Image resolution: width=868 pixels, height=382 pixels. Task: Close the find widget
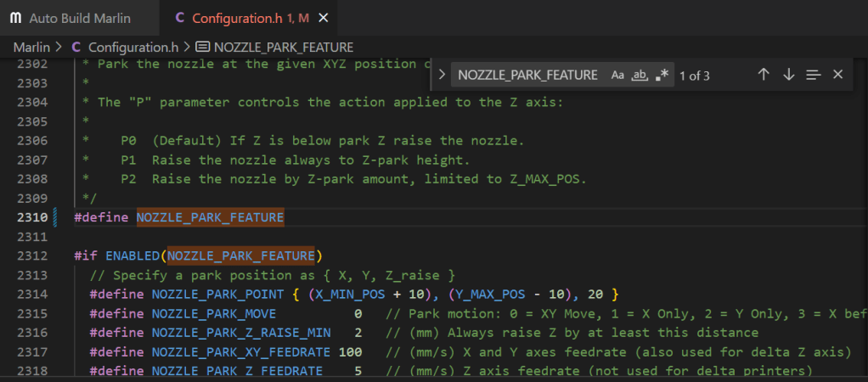[837, 75]
